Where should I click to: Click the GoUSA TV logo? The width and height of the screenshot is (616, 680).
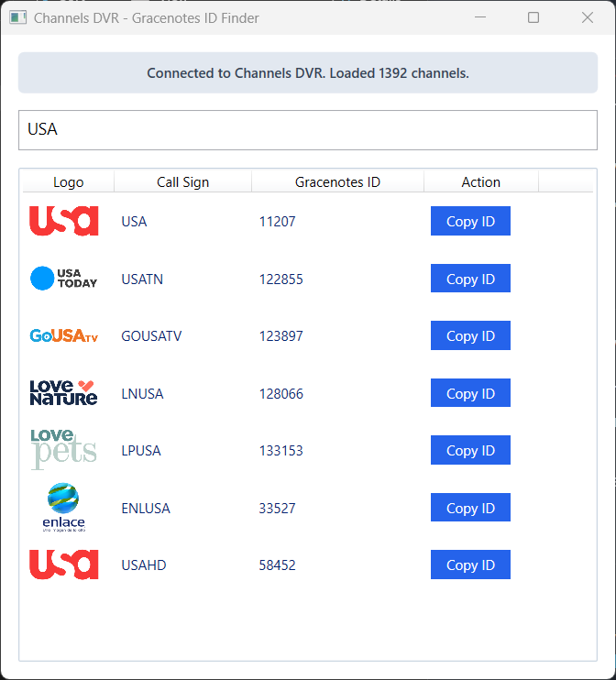point(63,336)
